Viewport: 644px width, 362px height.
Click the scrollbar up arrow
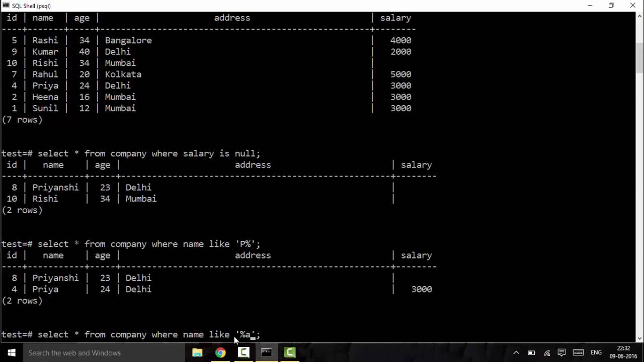coord(639,17)
